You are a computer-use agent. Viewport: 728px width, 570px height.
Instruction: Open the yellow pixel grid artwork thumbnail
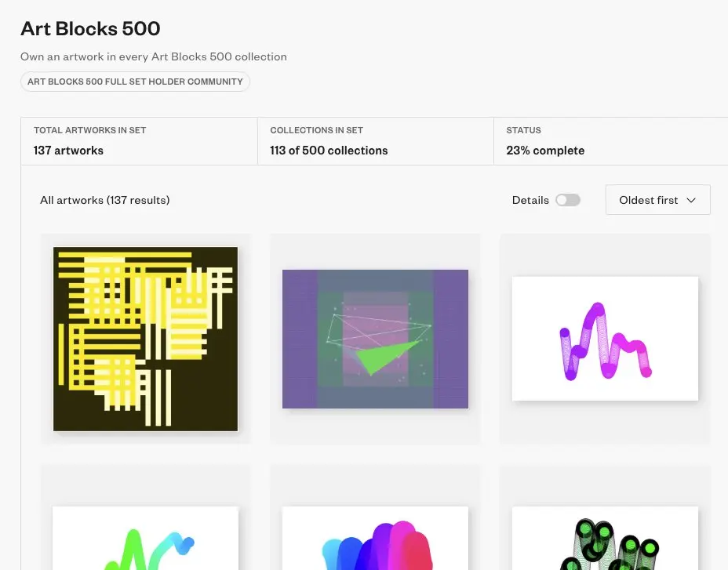[145, 339]
